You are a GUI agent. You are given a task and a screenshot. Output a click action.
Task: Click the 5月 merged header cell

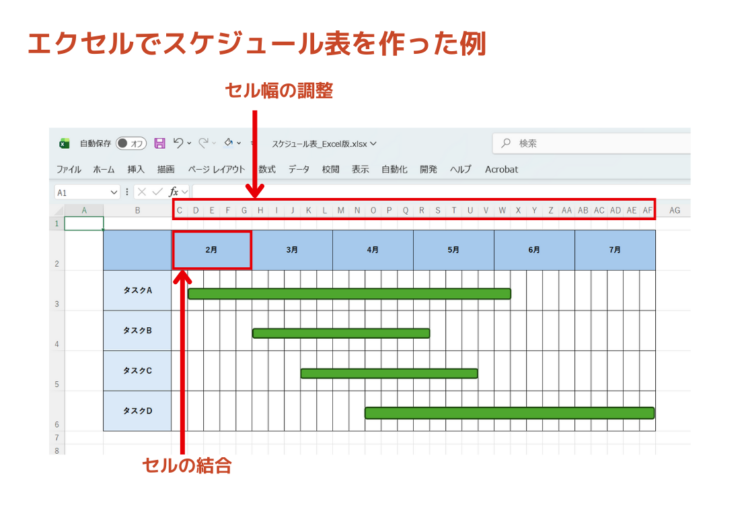click(454, 250)
